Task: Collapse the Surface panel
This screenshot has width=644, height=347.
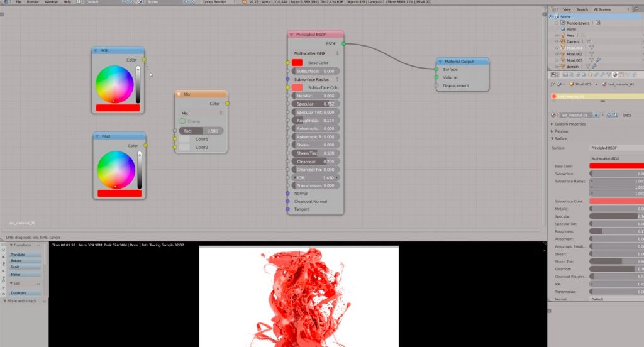Action: (560, 139)
